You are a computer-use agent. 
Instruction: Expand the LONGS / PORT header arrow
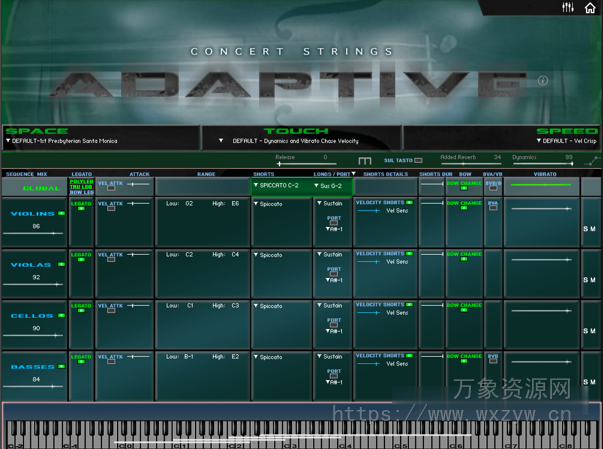[x=353, y=174]
